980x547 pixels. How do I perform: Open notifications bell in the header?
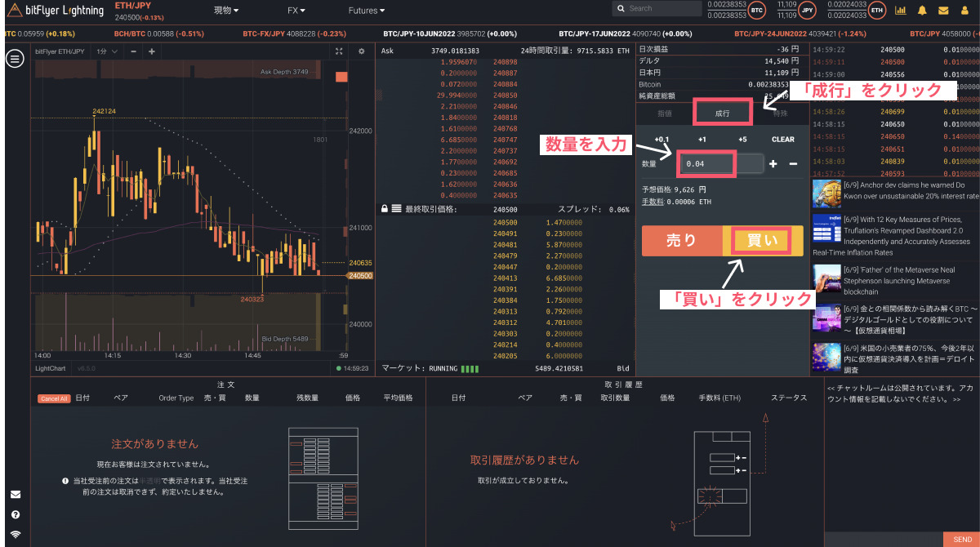point(922,11)
